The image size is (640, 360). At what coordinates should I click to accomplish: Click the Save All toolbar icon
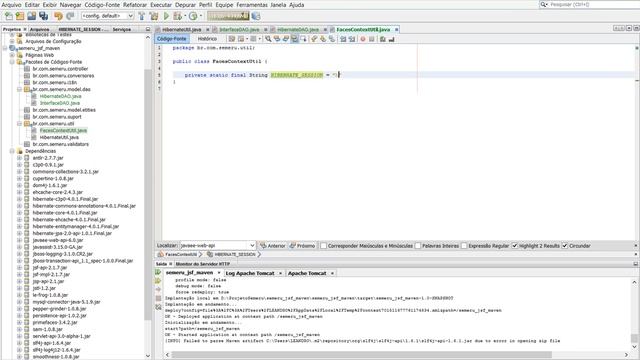44,16
